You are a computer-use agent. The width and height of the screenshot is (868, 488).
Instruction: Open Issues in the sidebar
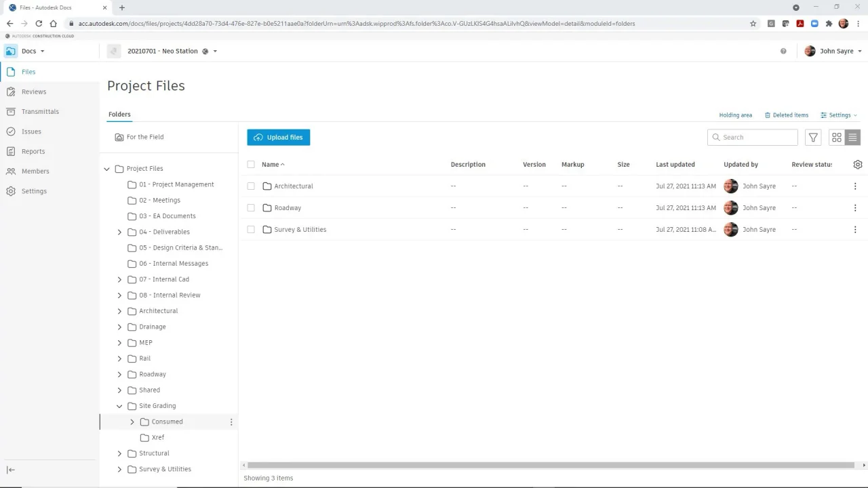pos(31,131)
